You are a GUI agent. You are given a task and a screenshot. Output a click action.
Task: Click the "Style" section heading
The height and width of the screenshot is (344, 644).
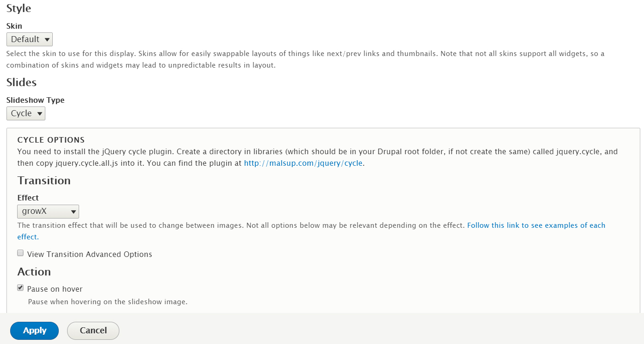coord(19,8)
